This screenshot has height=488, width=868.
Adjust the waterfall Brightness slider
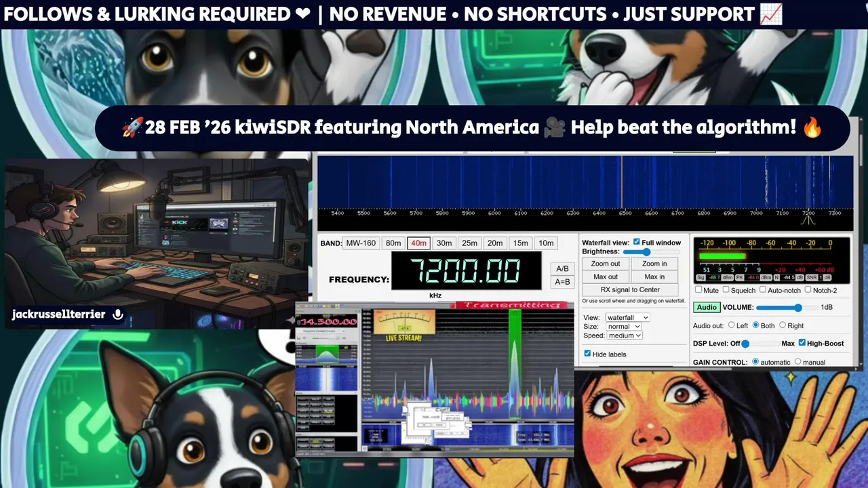[x=651, y=251]
